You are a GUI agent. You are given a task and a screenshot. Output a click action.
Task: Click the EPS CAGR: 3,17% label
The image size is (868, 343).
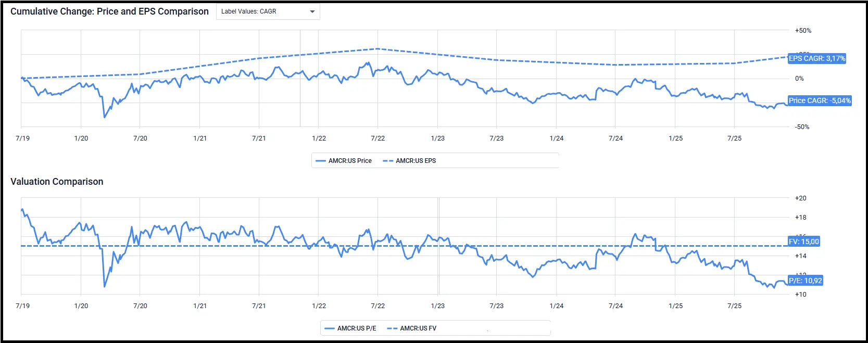click(816, 58)
